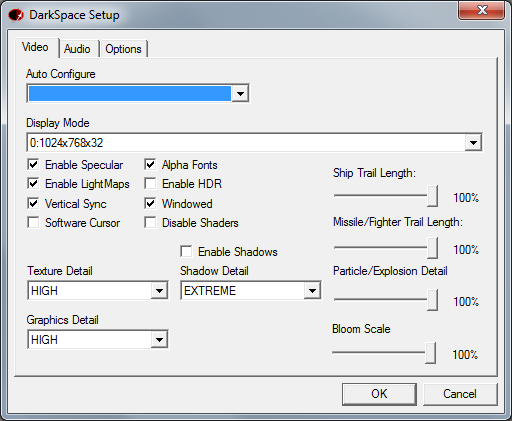The width and height of the screenshot is (512, 421).
Task: Click the Ship Trail Length 100% value
Action: [466, 198]
